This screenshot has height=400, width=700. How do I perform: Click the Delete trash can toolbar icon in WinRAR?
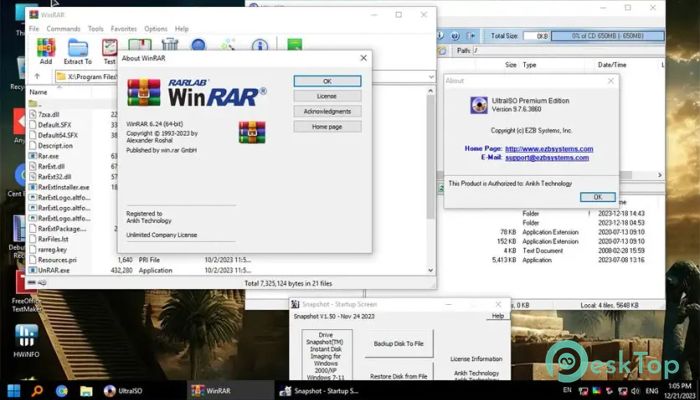click(170, 44)
